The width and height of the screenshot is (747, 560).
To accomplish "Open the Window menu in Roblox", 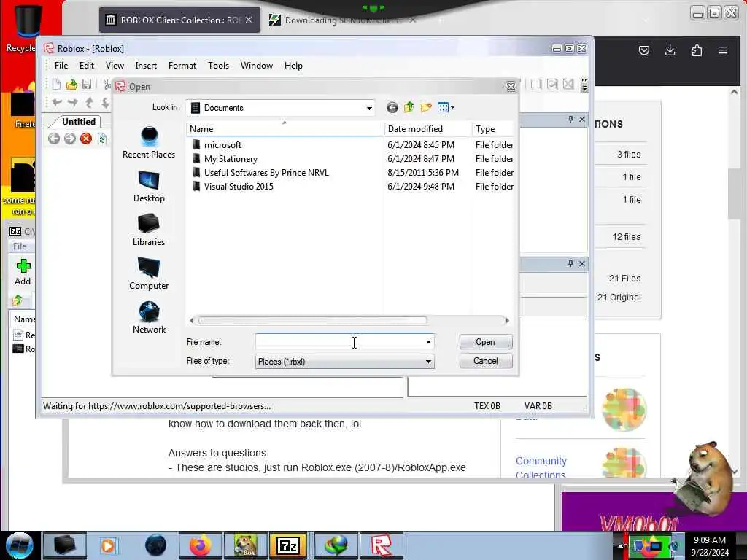I will [x=256, y=66].
